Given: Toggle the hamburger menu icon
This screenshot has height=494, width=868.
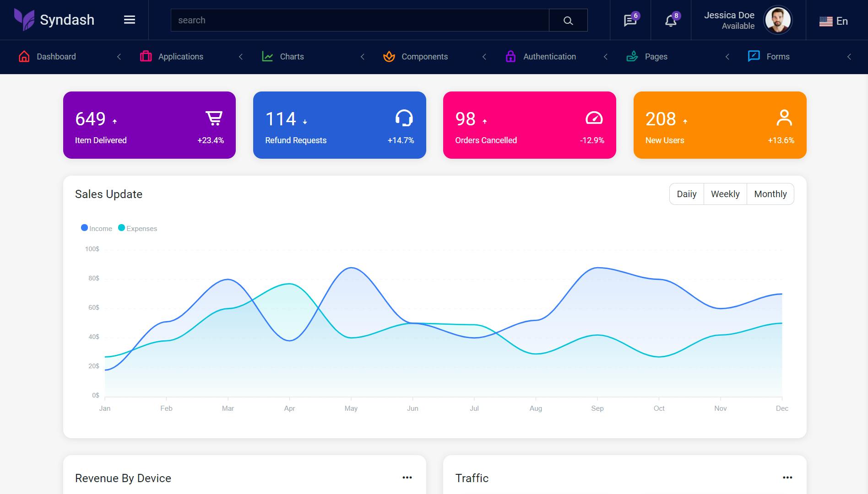Looking at the screenshot, I should click(x=130, y=20).
